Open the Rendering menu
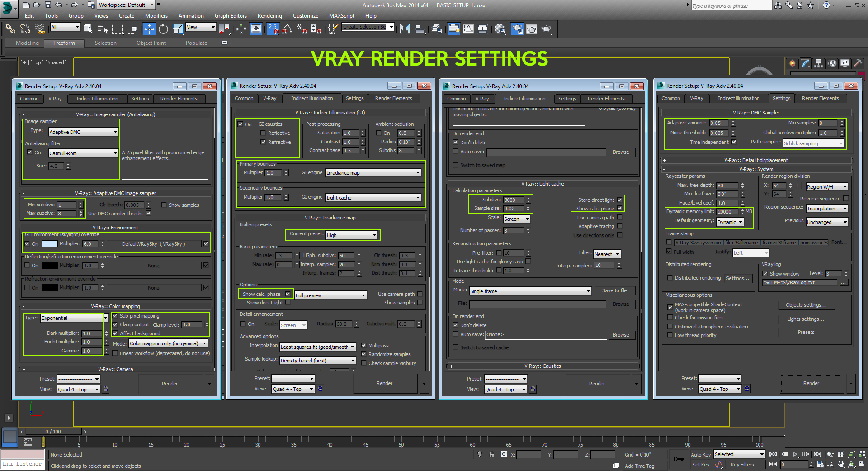Viewport: 868px width, 471px height. [269, 16]
